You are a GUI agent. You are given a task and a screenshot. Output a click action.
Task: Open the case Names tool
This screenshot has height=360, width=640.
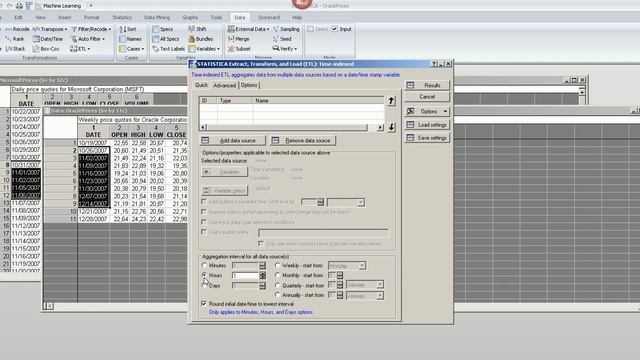pyautogui.click(x=130, y=39)
